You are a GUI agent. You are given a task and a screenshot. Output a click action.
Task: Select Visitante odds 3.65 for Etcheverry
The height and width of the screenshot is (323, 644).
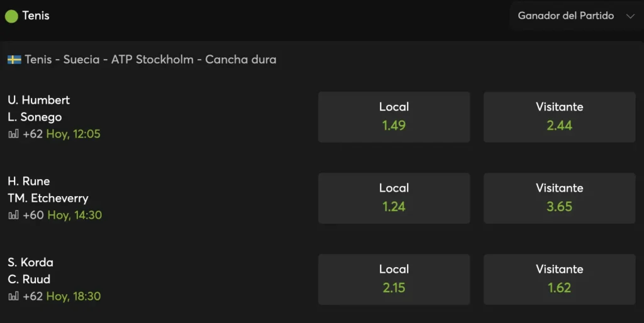[x=559, y=198]
